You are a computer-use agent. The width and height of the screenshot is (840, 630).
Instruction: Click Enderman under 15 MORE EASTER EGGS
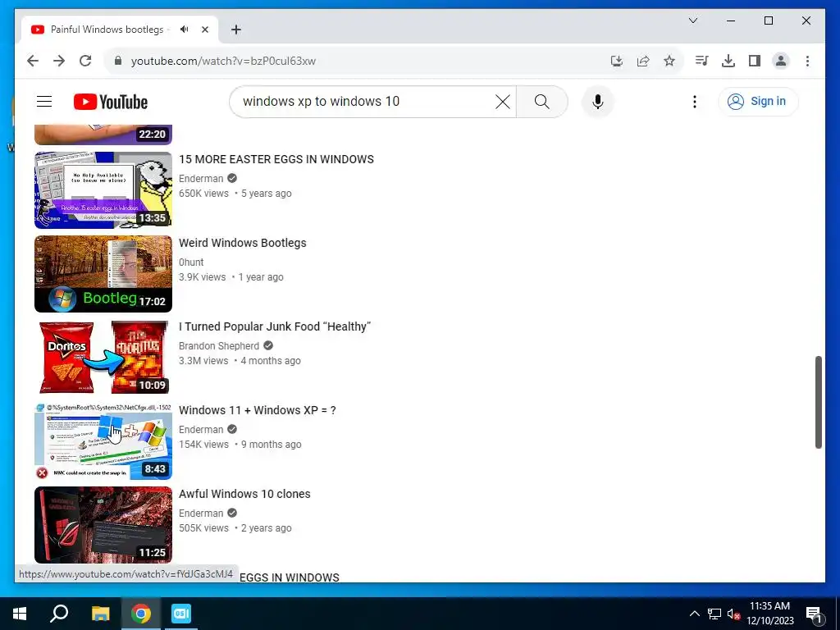(x=201, y=178)
